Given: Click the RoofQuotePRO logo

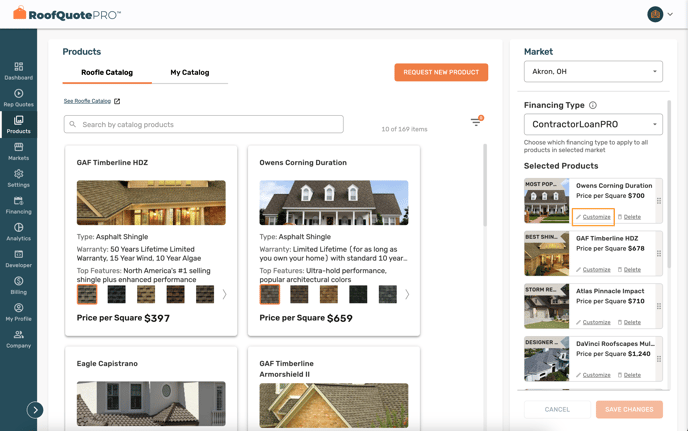Looking at the screenshot, I should 67,14.
